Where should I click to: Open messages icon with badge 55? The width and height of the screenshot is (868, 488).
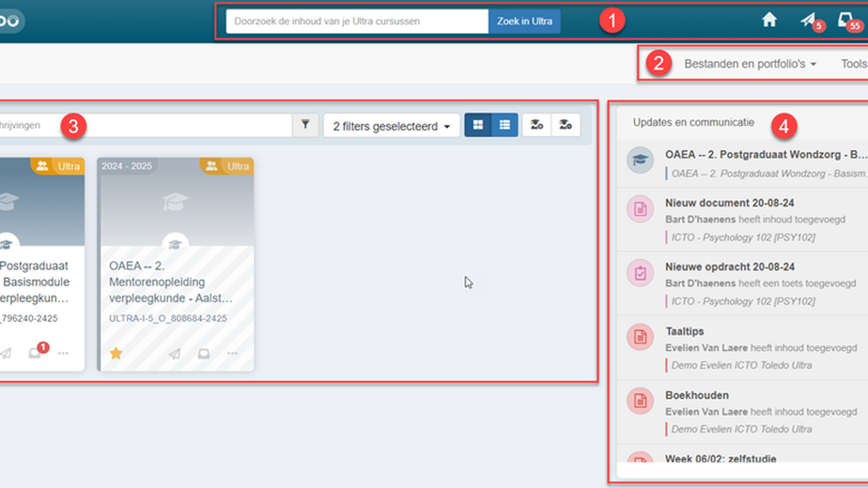coord(845,20)
